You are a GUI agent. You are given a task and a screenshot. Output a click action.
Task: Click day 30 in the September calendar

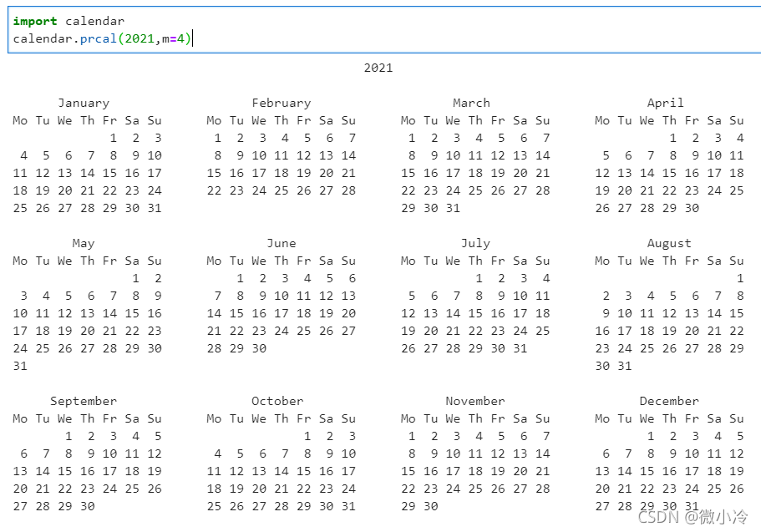coord(88,506)
